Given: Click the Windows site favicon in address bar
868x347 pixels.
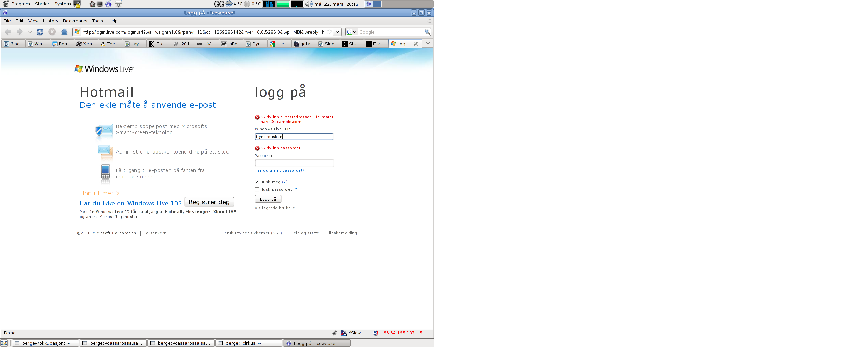Looking at the screenshot, I should click(x=77, y=32).
